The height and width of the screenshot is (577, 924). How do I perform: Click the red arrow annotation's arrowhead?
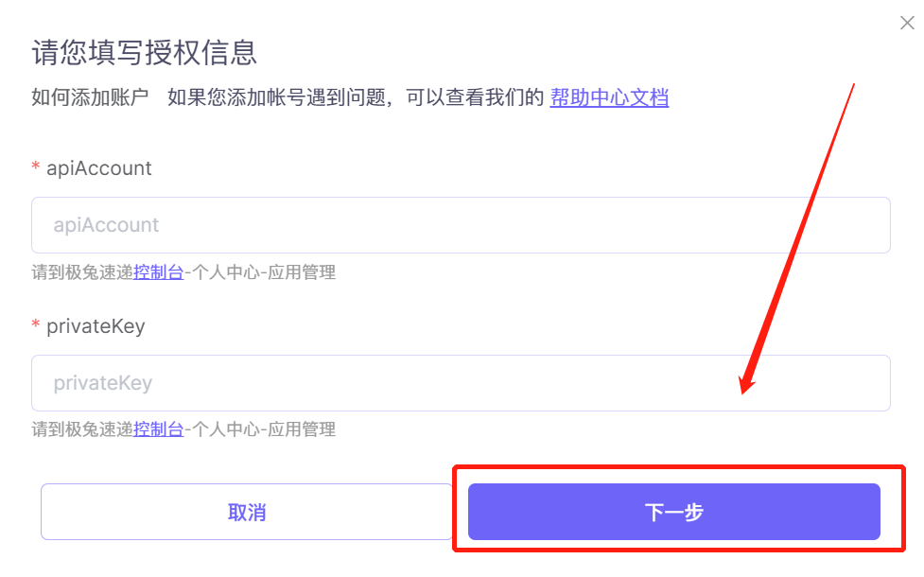[748, 382]
